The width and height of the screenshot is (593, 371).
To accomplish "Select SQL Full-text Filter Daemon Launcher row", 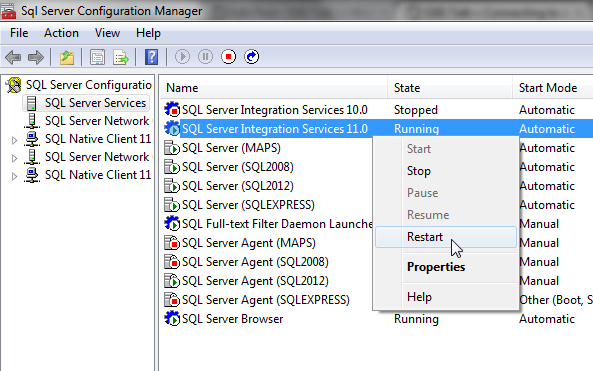I will click(x=266, y=224).
